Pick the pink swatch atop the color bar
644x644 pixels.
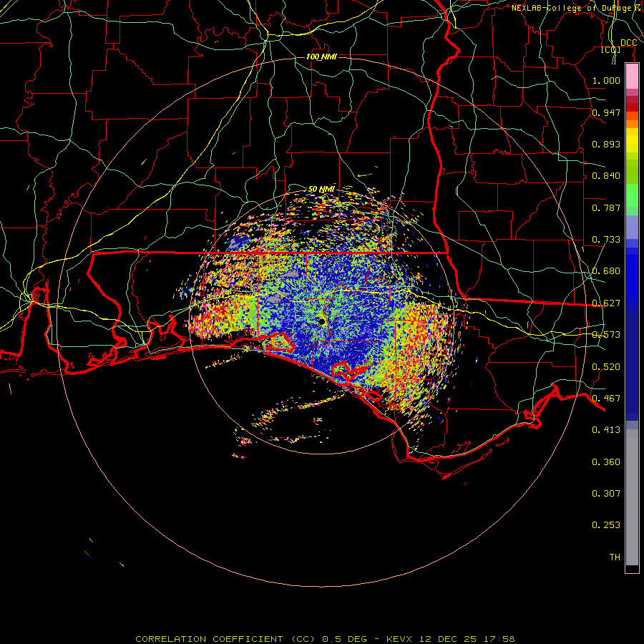coord(632,77)
